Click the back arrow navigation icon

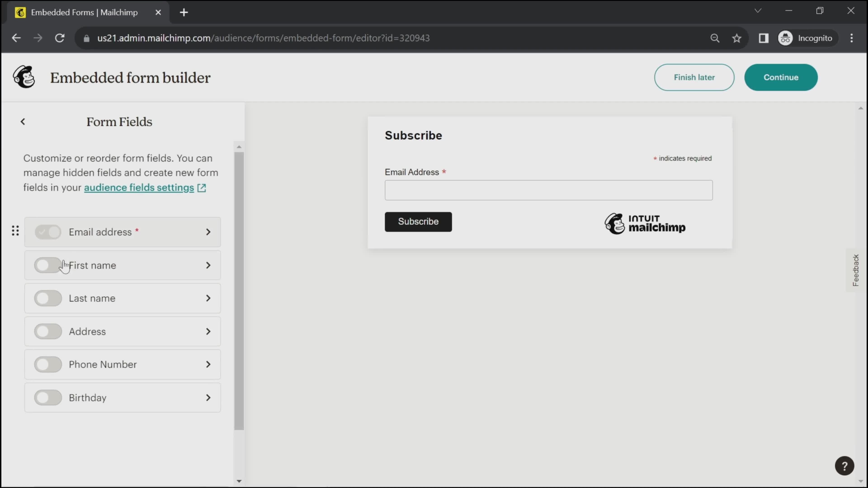click(23, 122)
